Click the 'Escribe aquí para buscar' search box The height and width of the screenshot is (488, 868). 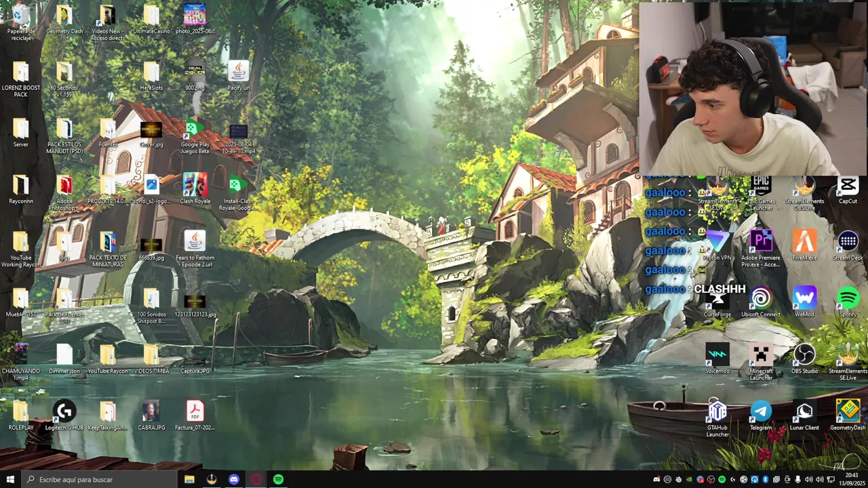point(98,479)
